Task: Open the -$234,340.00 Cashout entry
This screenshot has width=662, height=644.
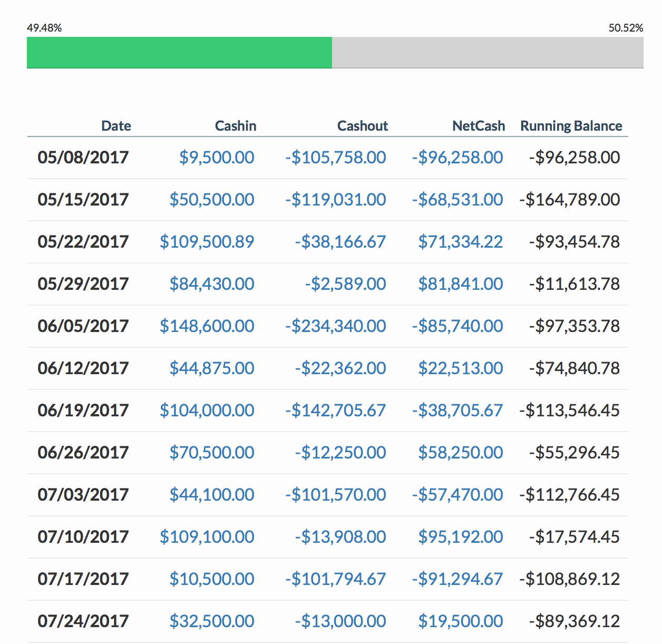Action: [335, 326]
